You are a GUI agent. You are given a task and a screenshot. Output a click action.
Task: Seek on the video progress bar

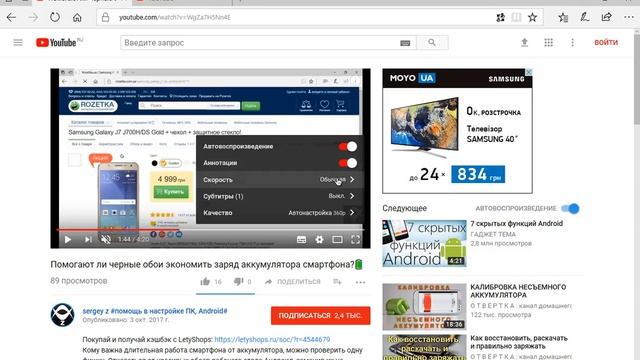(x=210, y=229)
